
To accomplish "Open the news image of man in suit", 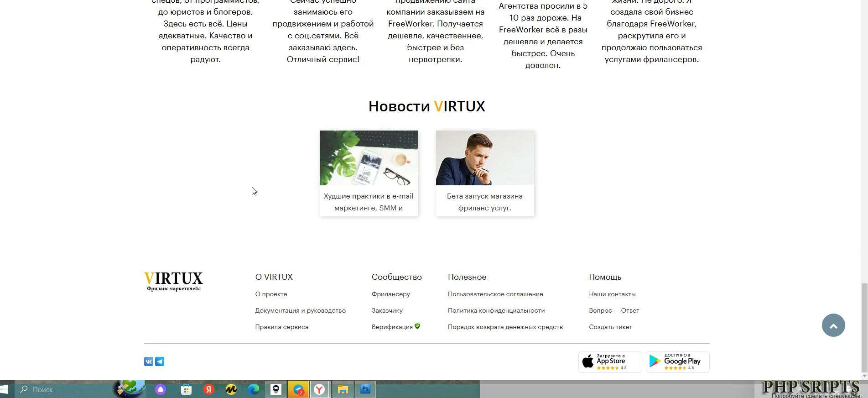I will [485, 158].
